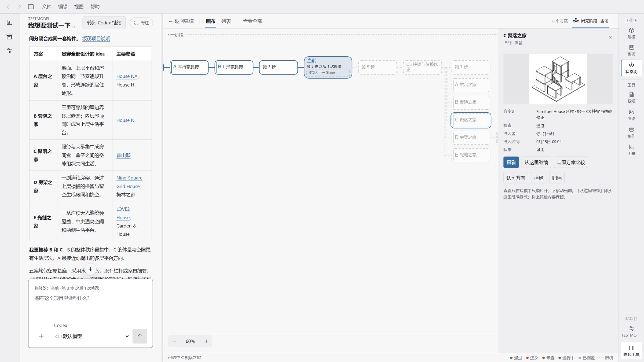Go forward with the right arrow
644x362 pixels.
tap(19, 6)
